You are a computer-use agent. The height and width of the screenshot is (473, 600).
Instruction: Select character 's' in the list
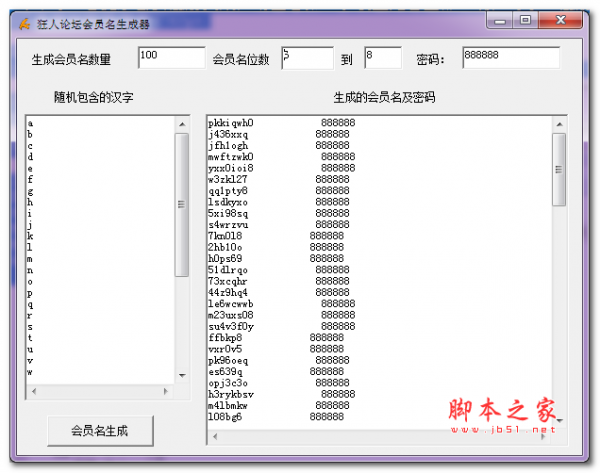point(30,327)
